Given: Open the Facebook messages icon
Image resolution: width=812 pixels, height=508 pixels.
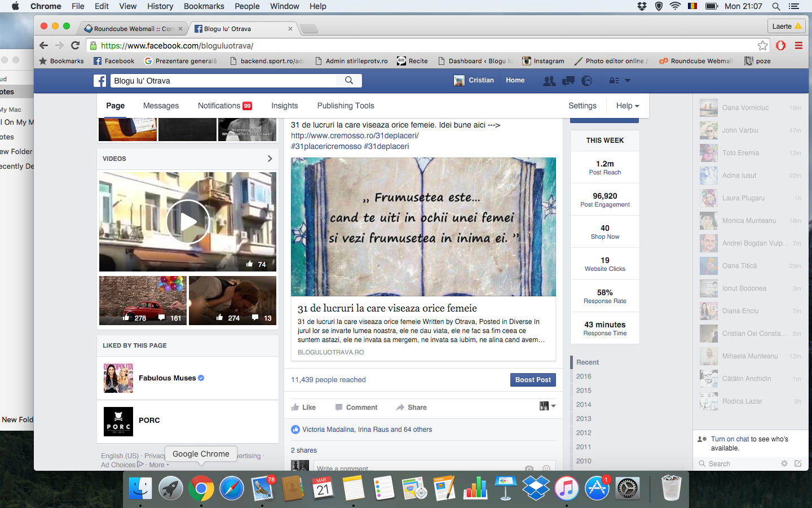Looking at the screenshot, I should [568, 81].
